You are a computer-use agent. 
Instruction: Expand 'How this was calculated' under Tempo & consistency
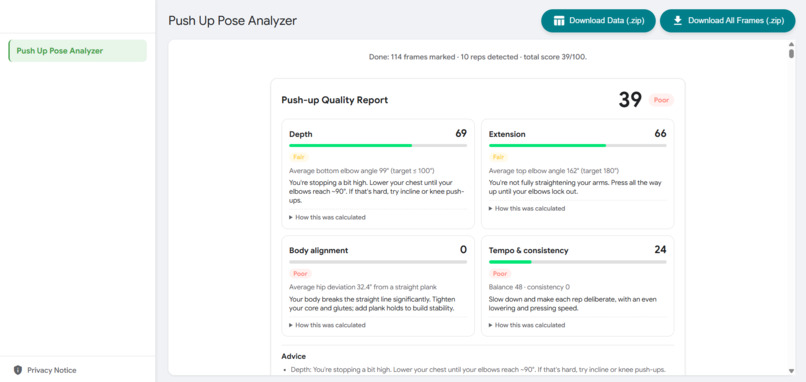[527, 325]
